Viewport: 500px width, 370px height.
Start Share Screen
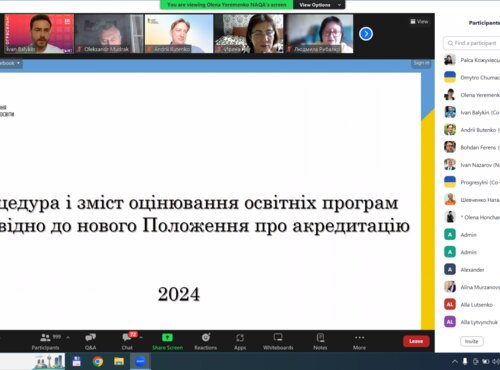click(167, 342)
